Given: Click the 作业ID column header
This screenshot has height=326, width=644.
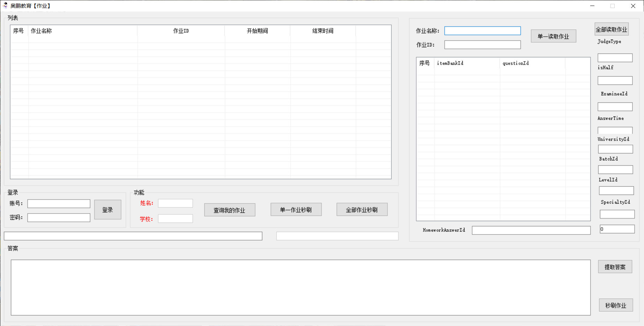Looking at the screenshot, I should point(181,31).
